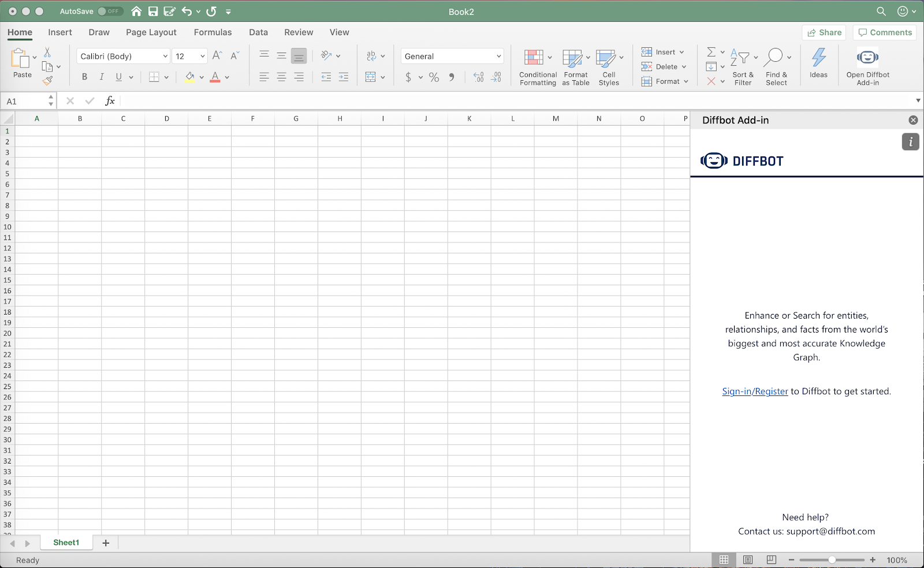Toggle Italic formatting

pos(102,77)
